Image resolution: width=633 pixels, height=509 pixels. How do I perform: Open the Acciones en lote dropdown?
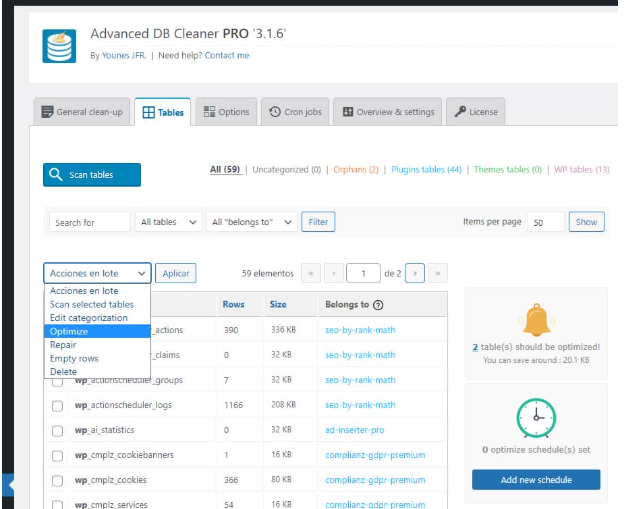pos(97,273)
